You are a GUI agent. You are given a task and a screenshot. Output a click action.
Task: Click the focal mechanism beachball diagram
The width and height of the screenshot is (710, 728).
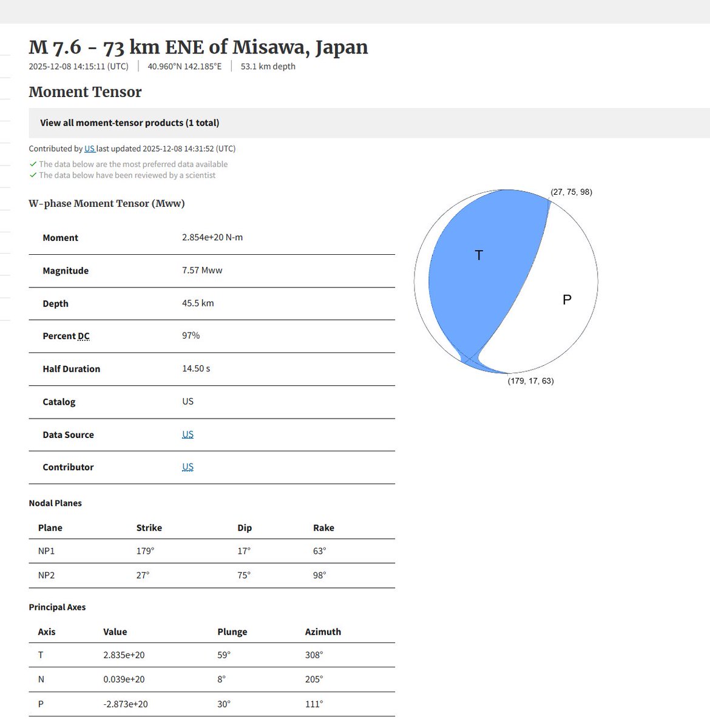point(506,281)
